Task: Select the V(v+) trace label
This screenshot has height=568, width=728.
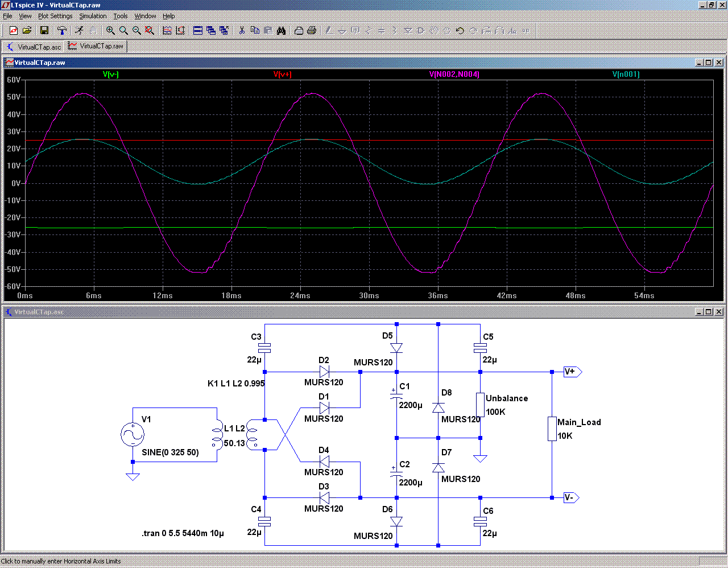Action: pyautogui.click(x=282, y=75)
